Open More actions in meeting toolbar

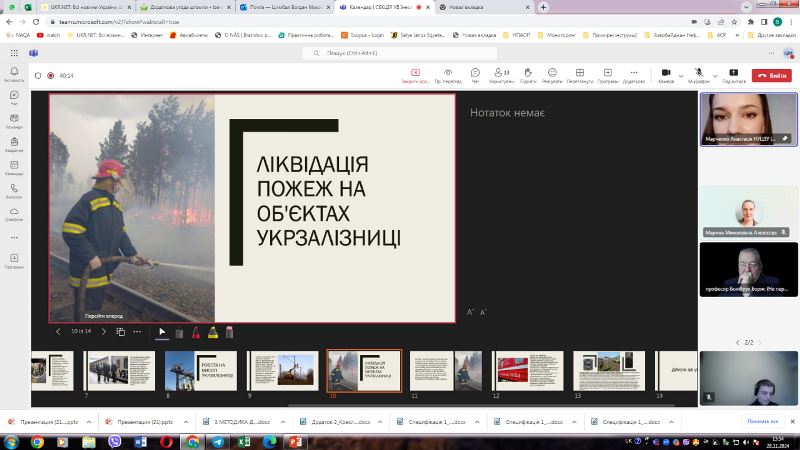tap(634, 76)
